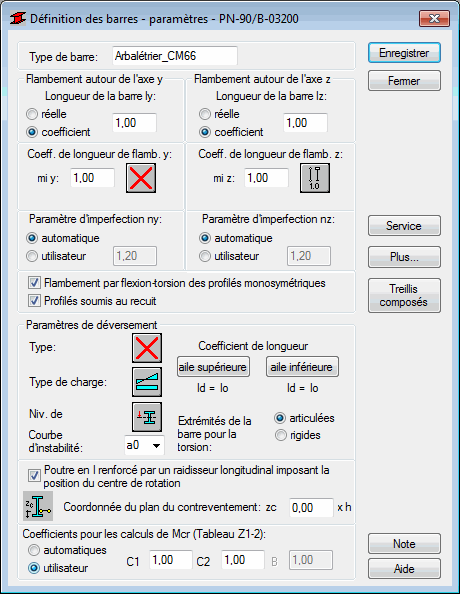Expand the Courbe d'instabilité a0 dropdown

(144, 445)
